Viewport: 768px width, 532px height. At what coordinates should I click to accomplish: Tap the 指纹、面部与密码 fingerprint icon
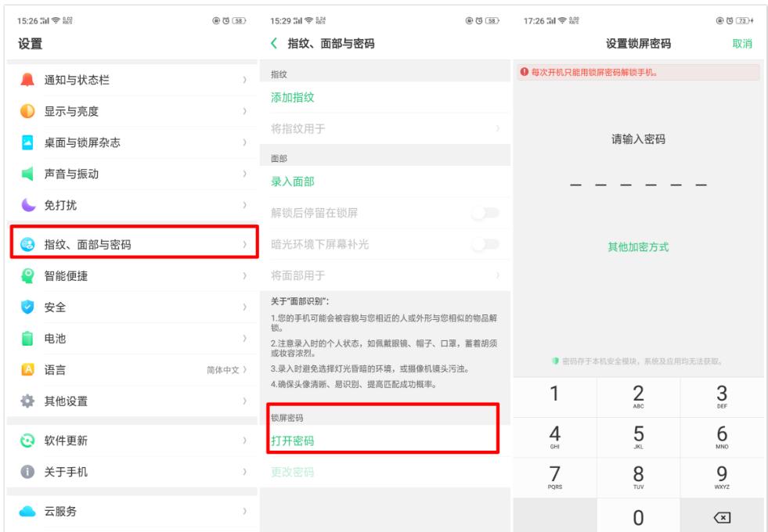pyautogui.click(x=26, y=242)
